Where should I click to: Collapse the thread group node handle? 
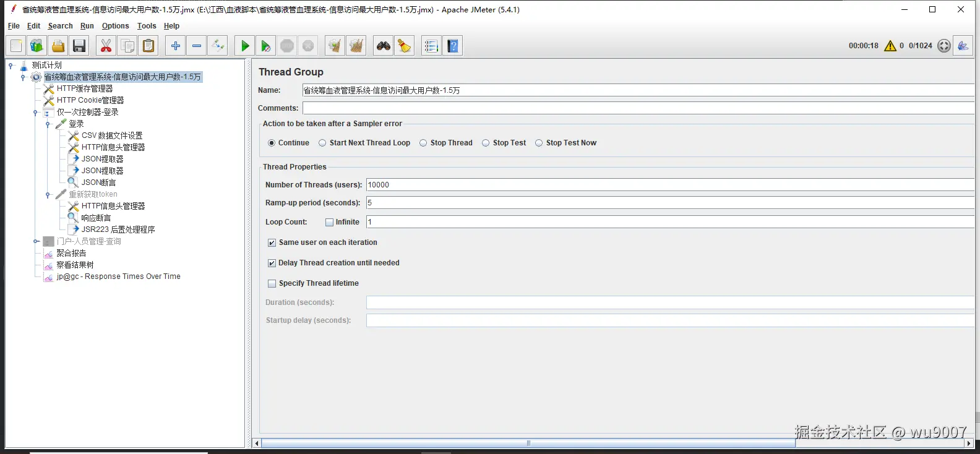pos(23,77)
